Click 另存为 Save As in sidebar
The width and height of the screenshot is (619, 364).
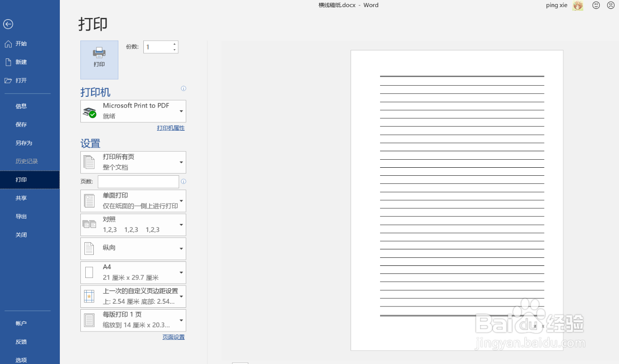tap(30, 143)
